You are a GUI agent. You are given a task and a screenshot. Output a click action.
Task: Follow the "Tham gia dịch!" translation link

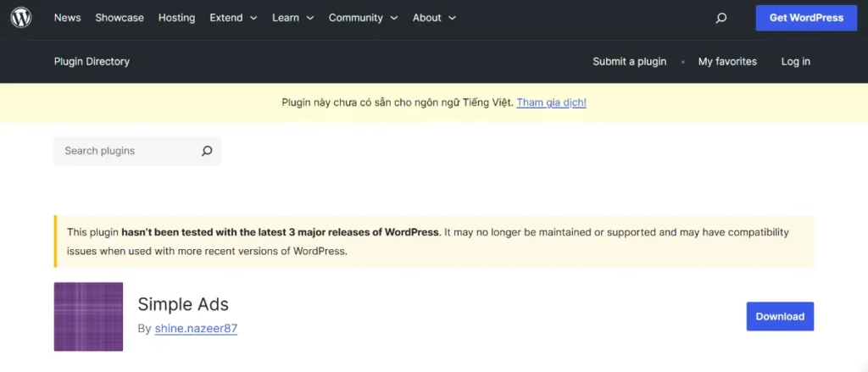coord(551,103)
